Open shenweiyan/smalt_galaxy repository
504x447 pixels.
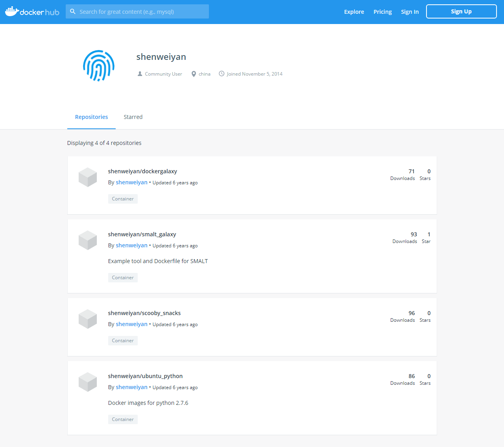142,234
